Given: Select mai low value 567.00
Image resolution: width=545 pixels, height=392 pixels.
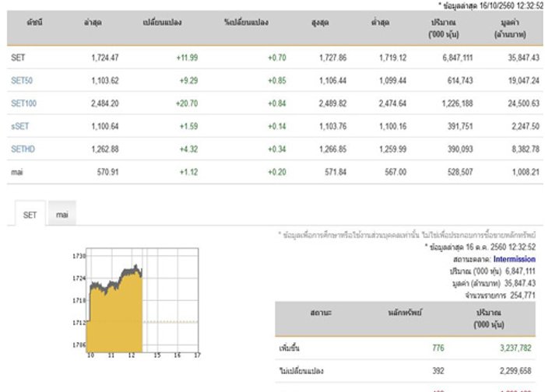Looking at the screenshot, I should [x=396, y=172].
